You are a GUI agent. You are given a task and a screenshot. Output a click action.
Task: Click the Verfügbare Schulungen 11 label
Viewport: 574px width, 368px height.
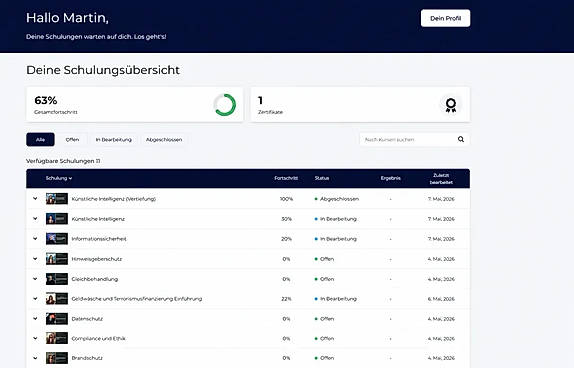pyautogui.click(x=63, y=161)
